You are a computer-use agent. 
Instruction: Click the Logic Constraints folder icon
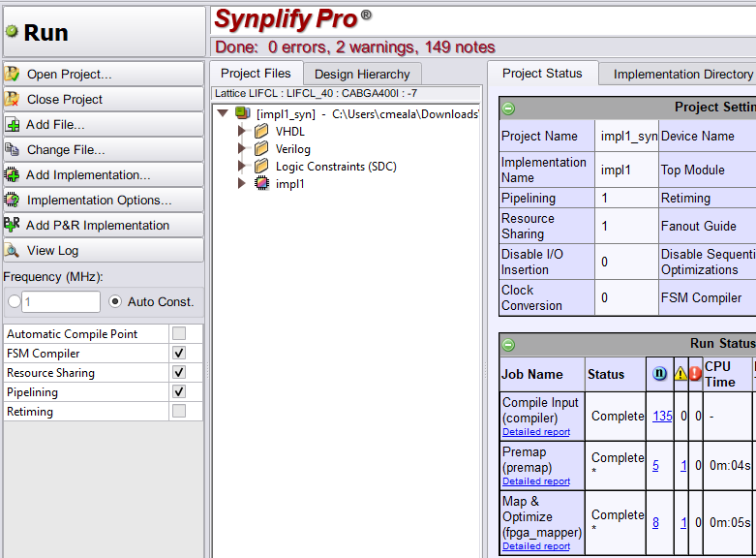(261, 166)
